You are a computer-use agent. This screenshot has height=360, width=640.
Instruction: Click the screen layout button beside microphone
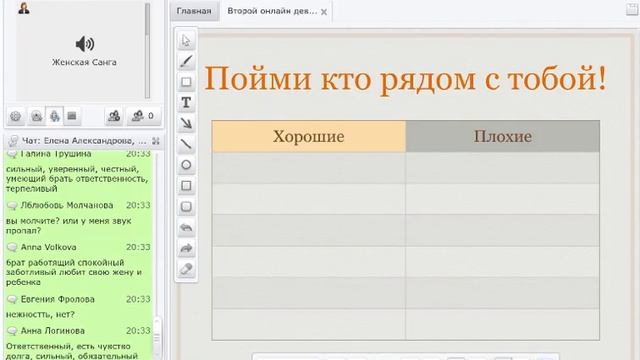click(x=72, y=116)
